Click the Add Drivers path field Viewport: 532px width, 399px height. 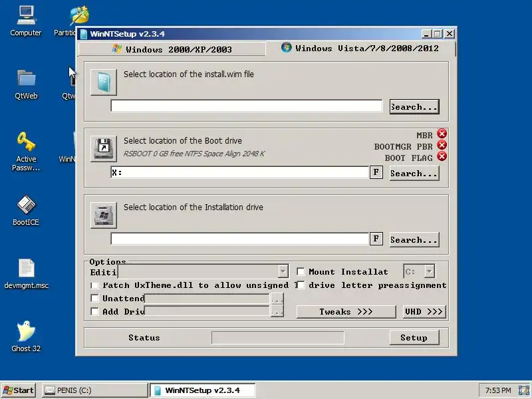(207, 311)
